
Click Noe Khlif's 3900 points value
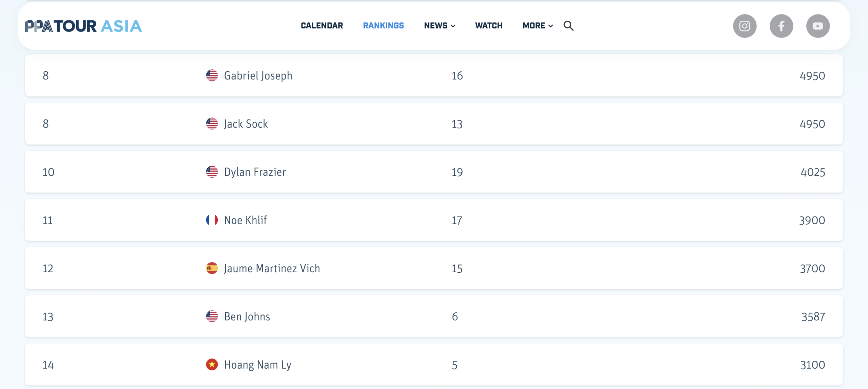coord(812,220)
